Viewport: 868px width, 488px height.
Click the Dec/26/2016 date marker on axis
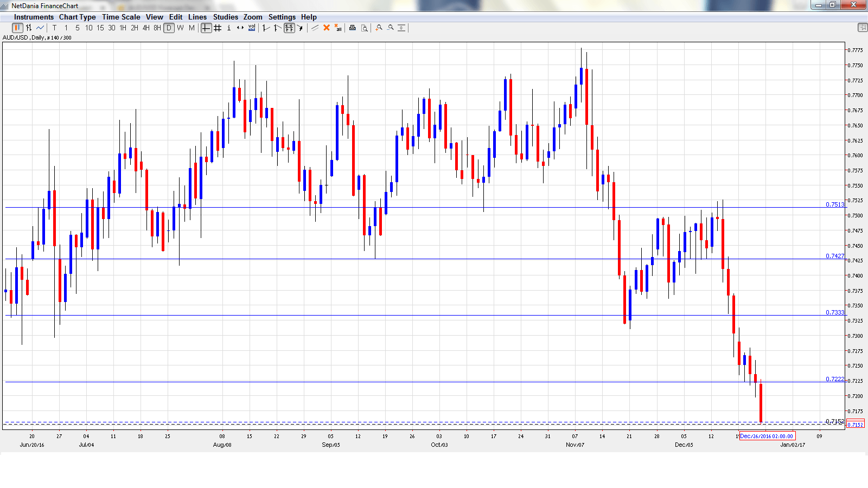click(767, 436)
